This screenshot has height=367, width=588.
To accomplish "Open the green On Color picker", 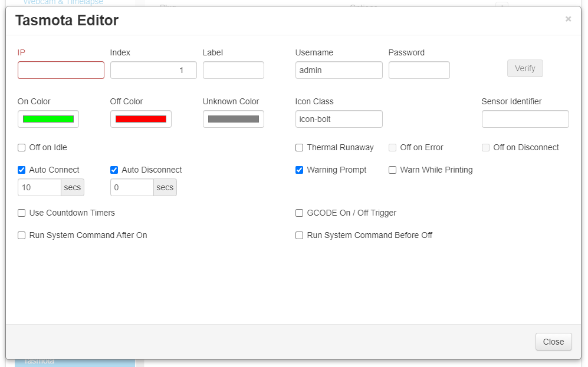I will (48, 119).
